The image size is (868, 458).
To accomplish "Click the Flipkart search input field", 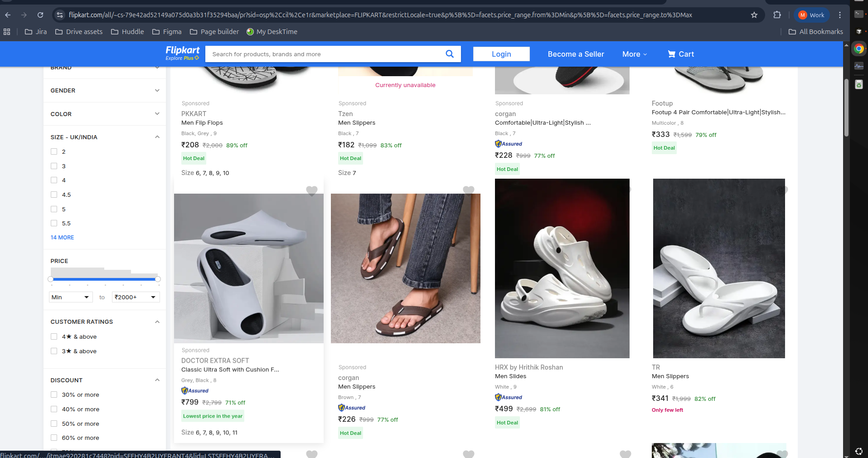I will (325, 54).
